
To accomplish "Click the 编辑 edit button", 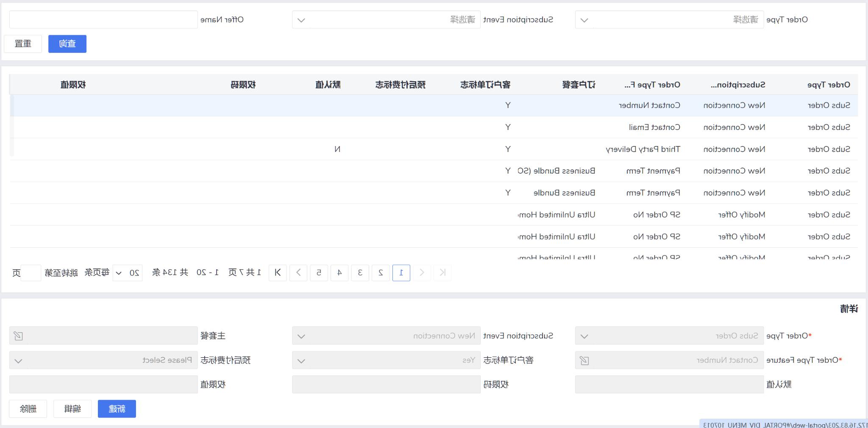I will click(72, 409).
